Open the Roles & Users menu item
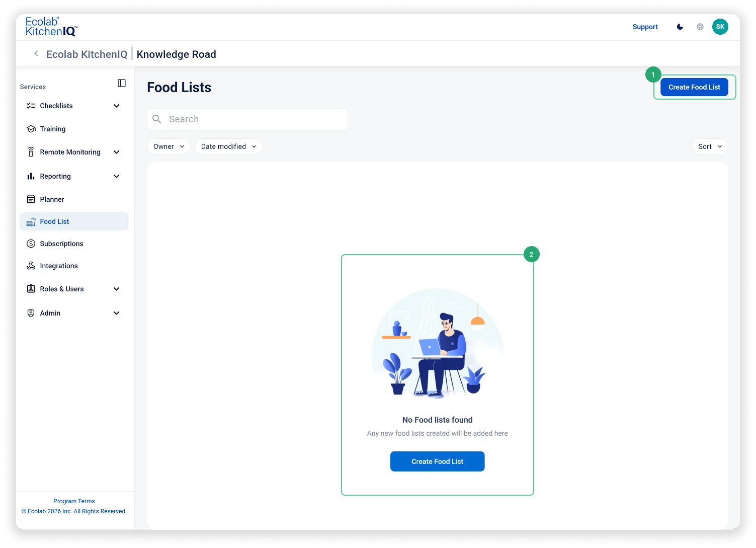The width and height of the screenshot is (756, 548). [x=74, y=289]
